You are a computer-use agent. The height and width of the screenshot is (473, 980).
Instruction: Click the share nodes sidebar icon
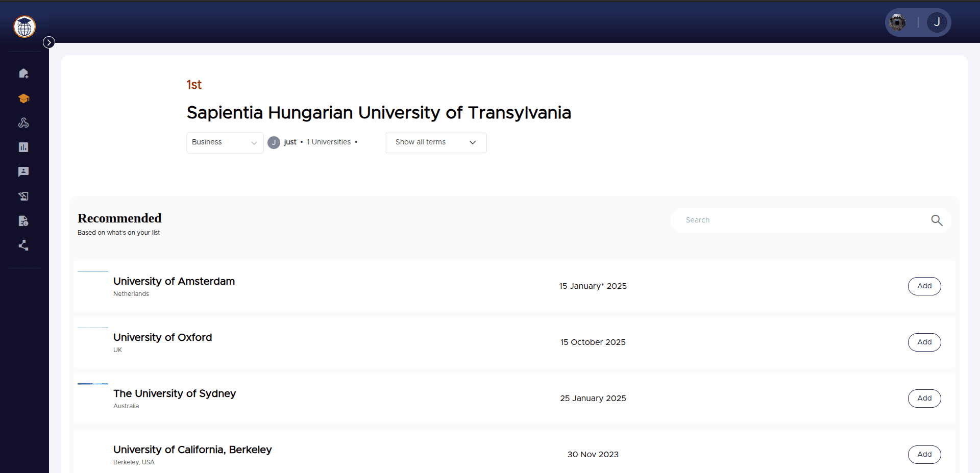coord(23,245)
